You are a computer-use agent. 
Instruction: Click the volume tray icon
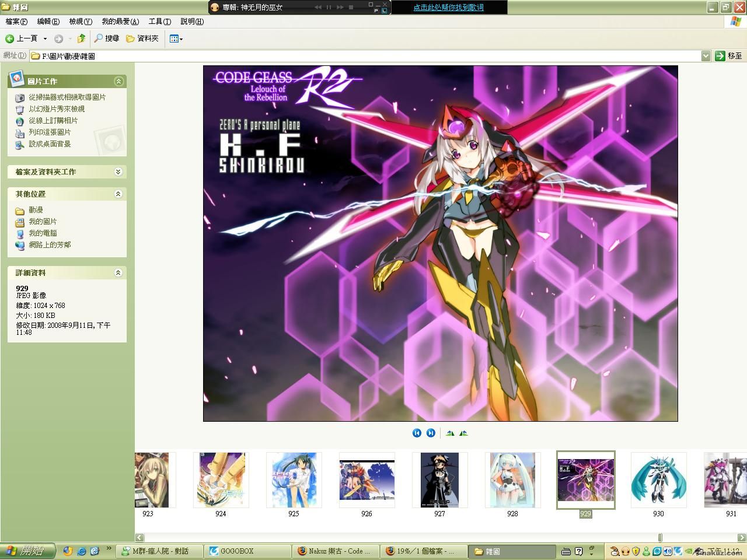668,551
